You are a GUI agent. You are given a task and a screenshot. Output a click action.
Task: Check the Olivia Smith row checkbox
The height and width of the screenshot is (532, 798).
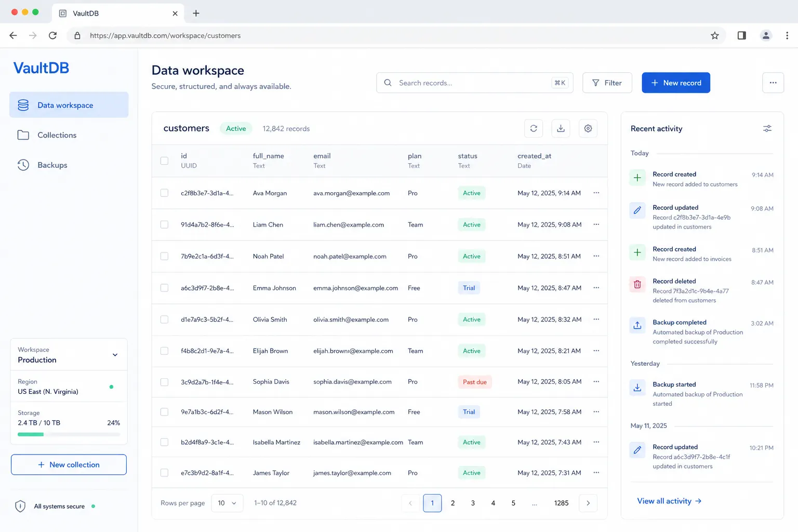tap(164, 320)
